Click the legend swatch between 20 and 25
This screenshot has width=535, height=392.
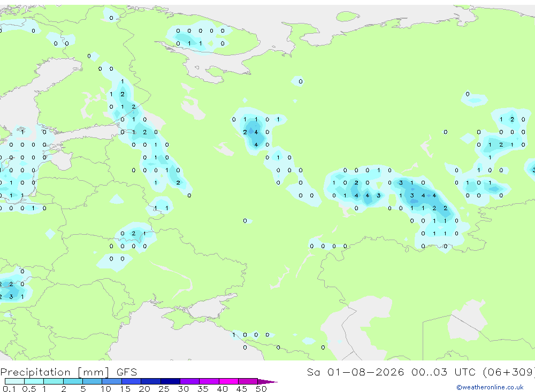coord(151,381)
